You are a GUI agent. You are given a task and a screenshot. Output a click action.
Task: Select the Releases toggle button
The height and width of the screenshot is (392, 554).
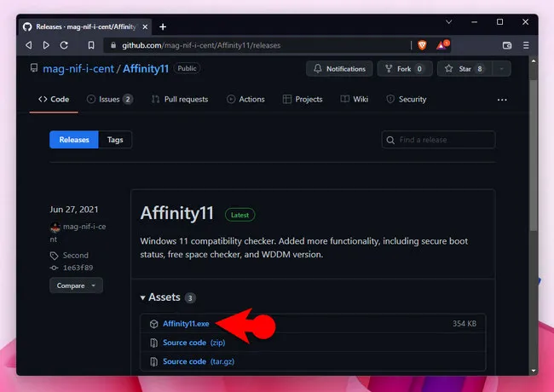[74, 140]
